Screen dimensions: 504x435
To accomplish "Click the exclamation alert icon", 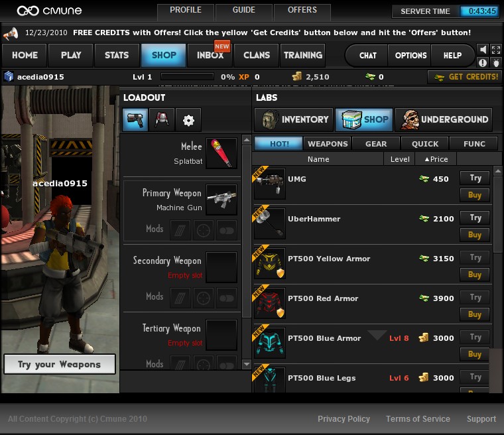I will click(x=483, y=62).
